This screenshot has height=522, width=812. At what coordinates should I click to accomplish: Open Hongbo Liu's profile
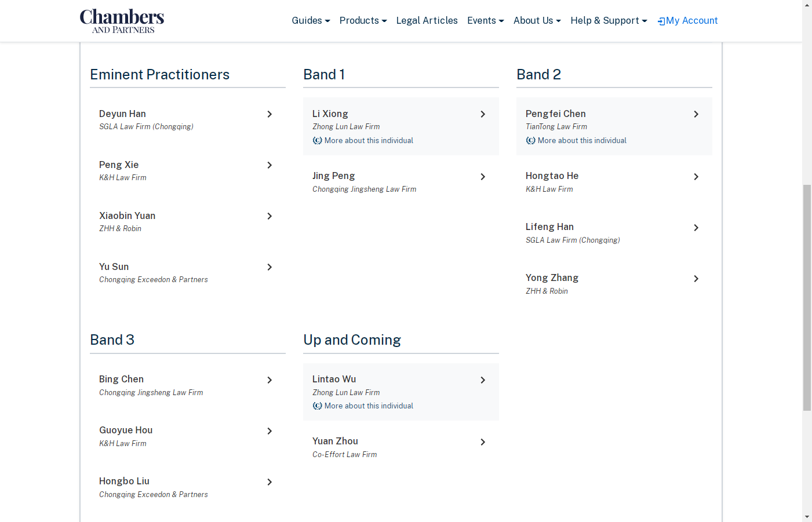tap(124, 481)
